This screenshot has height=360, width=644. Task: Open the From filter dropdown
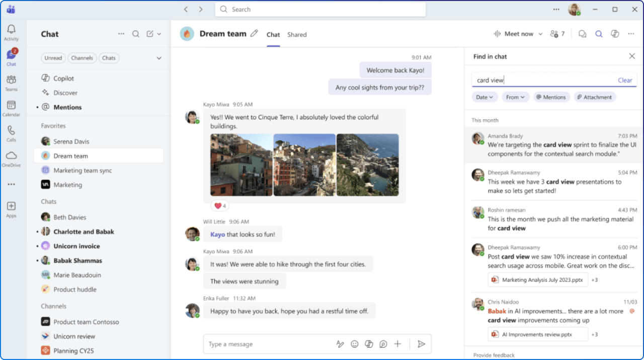[x=516, y=97]
